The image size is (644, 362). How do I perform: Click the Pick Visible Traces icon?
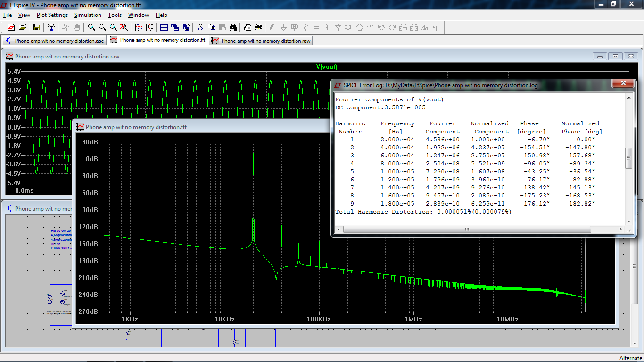pos(139,27)
